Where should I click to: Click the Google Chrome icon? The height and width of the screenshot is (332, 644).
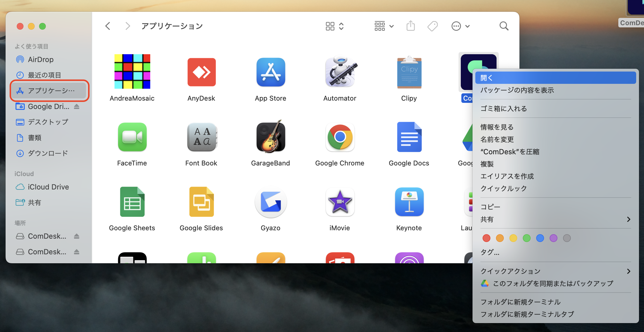click(340, 137)
